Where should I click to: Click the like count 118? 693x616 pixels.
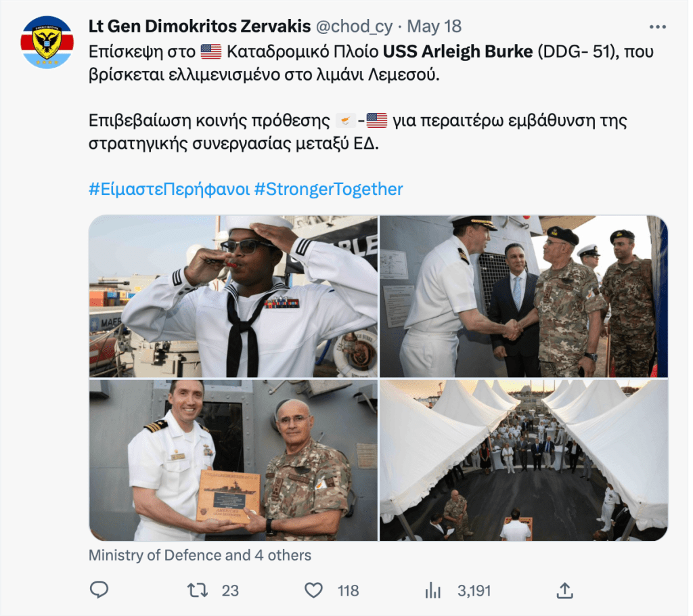coord(349,591)
